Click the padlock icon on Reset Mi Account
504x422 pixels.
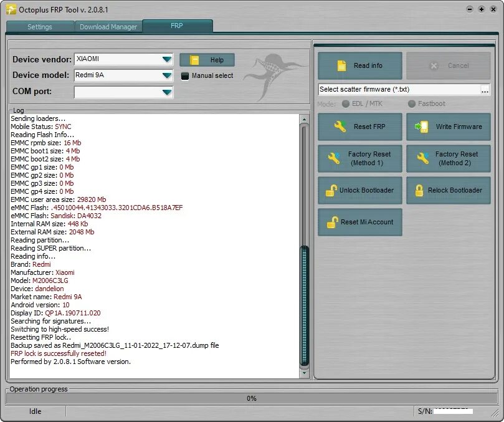coord(332,222)
